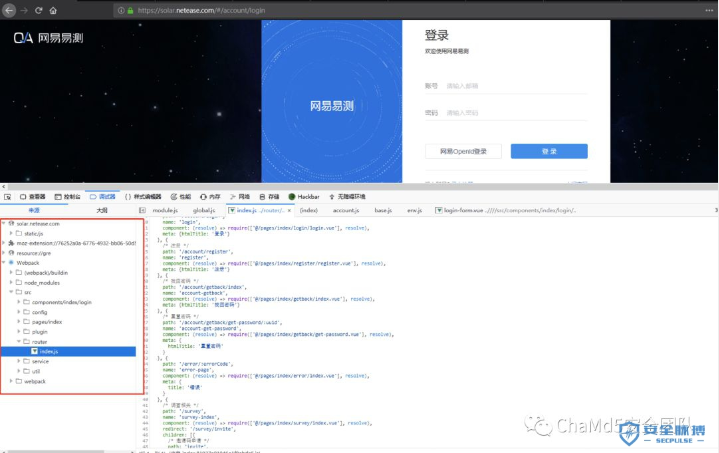719x453 pixels.
Task: Focus the 密码 password input field
Action: coord(517,113)
